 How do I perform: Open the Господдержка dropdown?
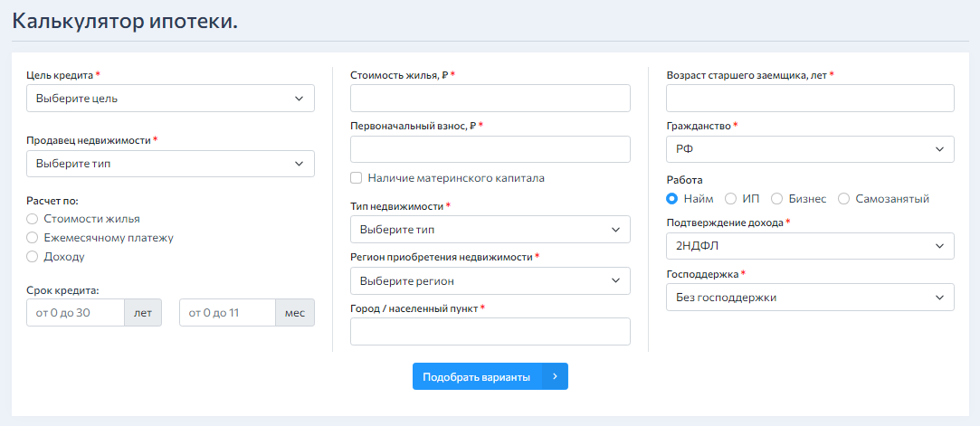(810, 298)
